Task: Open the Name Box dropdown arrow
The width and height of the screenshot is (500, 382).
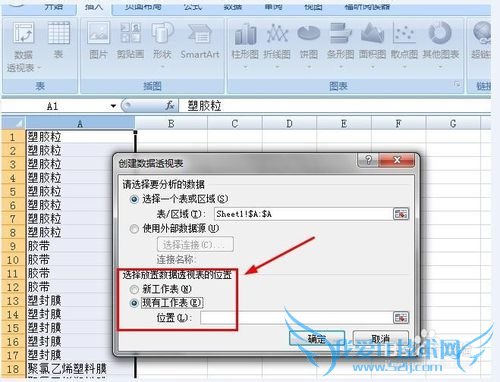Action: (113, 106)
